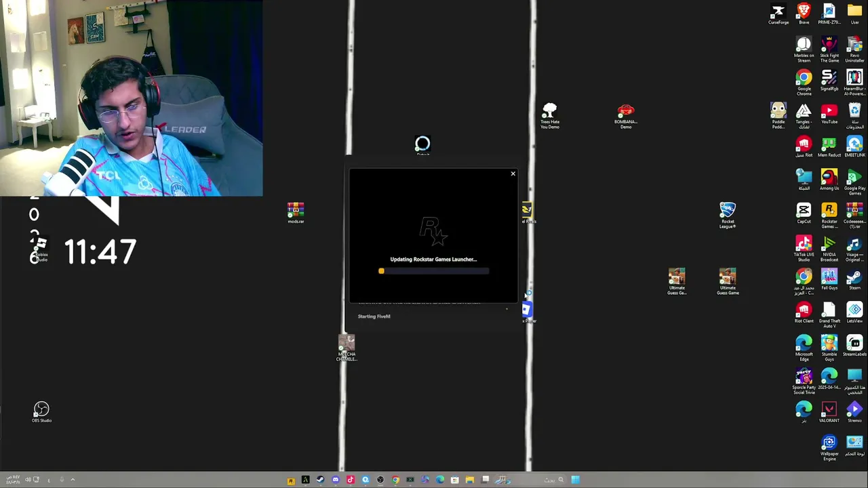
Task: Select the YouTube desktop shortcut
Action: point(829,114)
